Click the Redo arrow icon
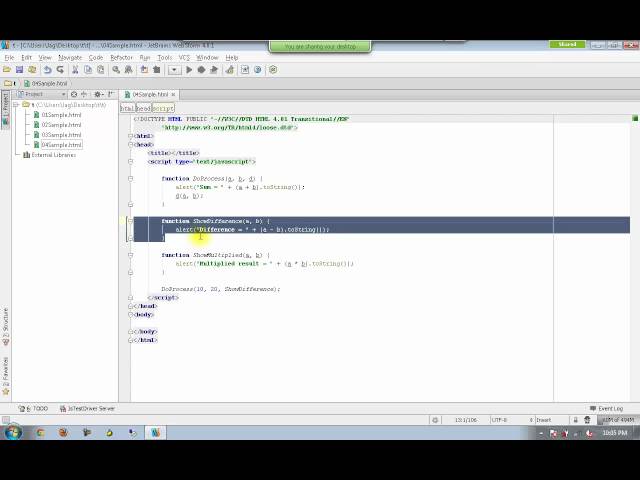 pos(60,70)
